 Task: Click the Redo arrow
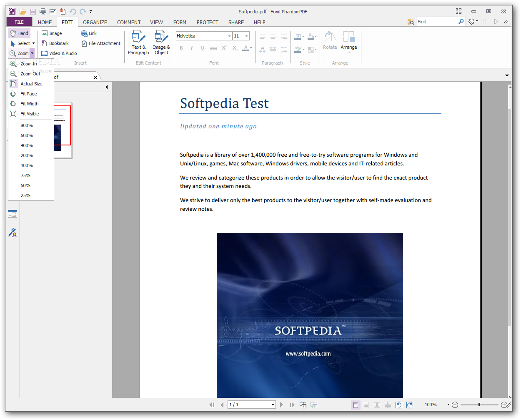tap(83, 12)
